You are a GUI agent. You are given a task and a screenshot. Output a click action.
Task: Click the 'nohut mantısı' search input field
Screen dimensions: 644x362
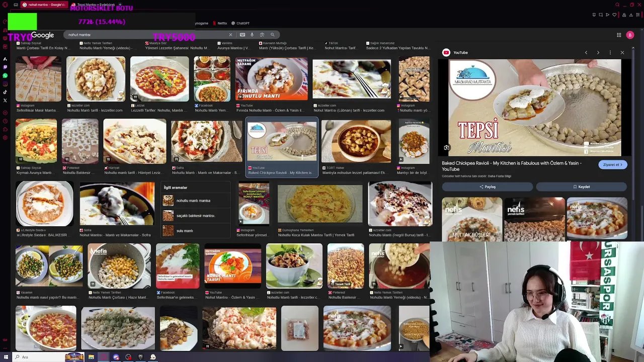[146, 35]
